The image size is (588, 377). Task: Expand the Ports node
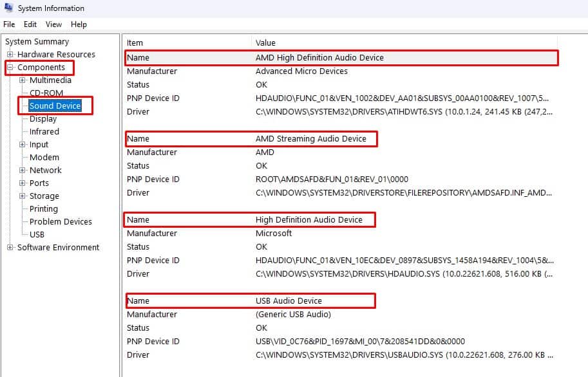tap(23, 183)
